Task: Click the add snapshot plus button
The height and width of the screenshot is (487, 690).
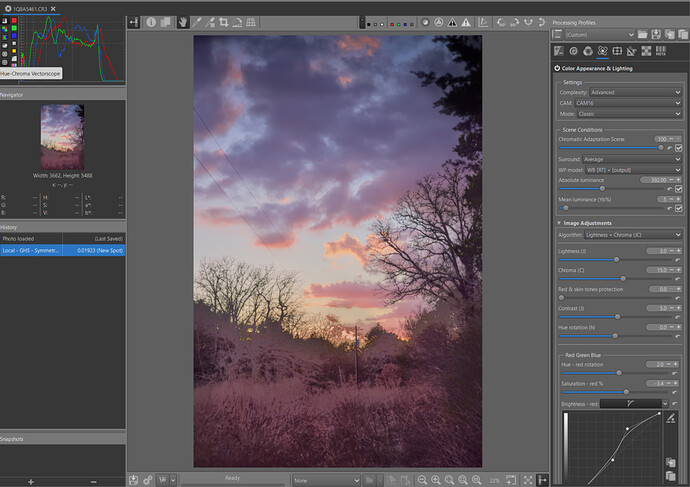Action: [31, 481]
